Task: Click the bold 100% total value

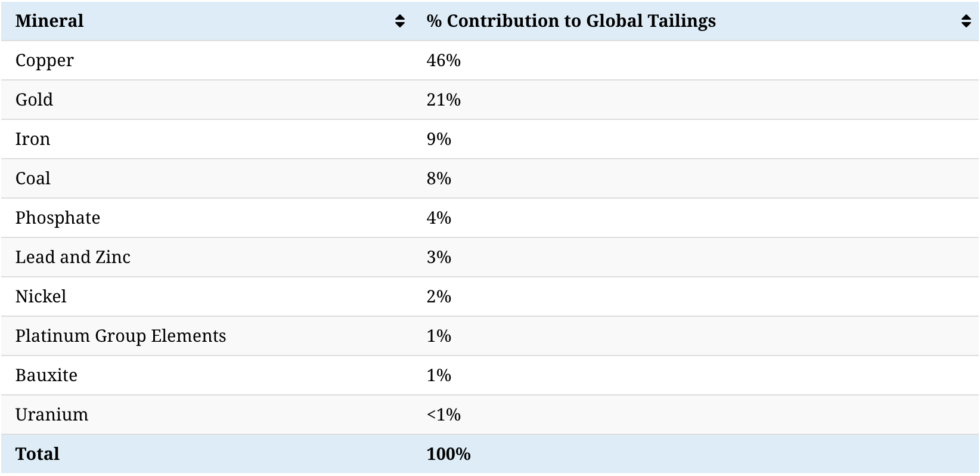Action: (448, 454)
